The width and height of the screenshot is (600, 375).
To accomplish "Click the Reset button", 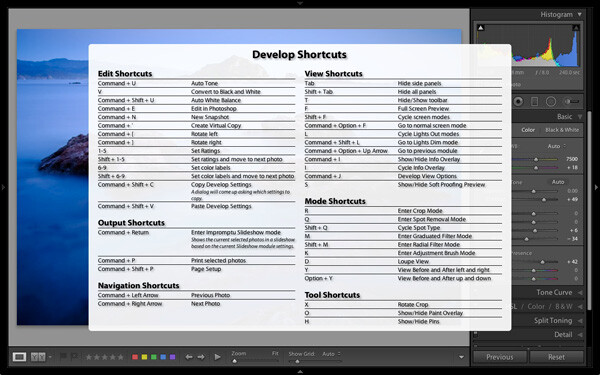I will tap(556, 357).
